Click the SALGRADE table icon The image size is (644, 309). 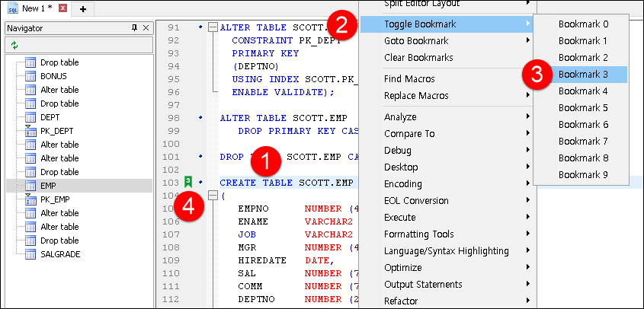[x=31, y=254]
